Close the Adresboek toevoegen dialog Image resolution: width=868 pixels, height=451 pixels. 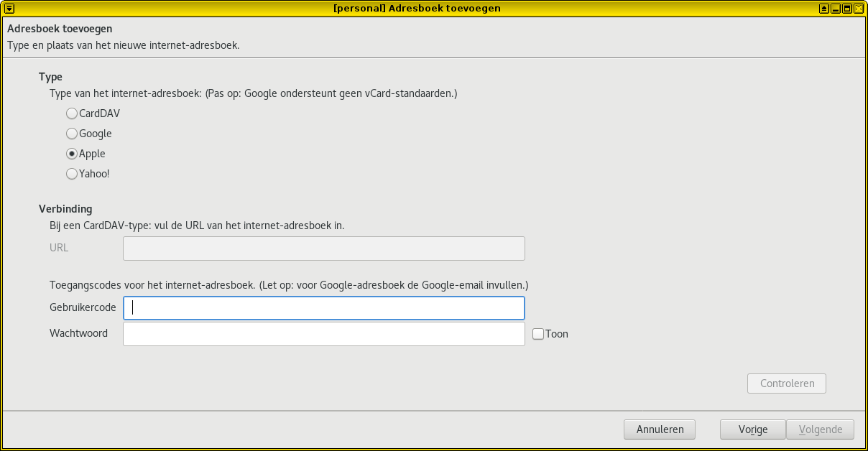click(x=858, y=9)
